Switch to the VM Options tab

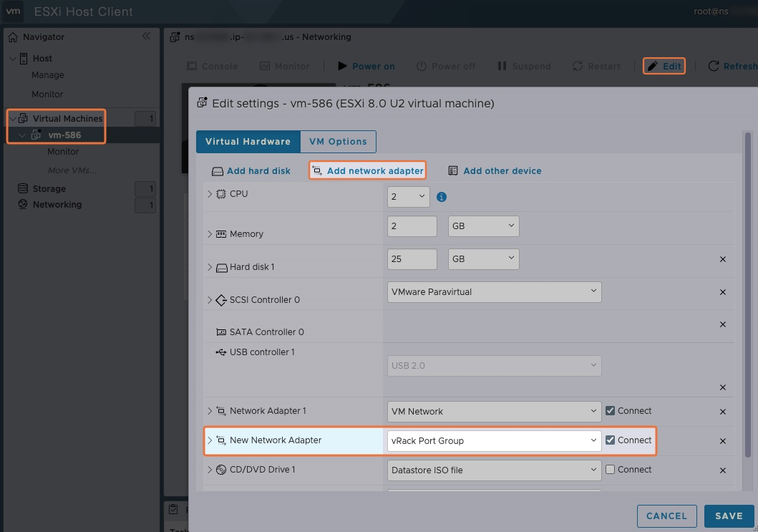pos(338,142)
